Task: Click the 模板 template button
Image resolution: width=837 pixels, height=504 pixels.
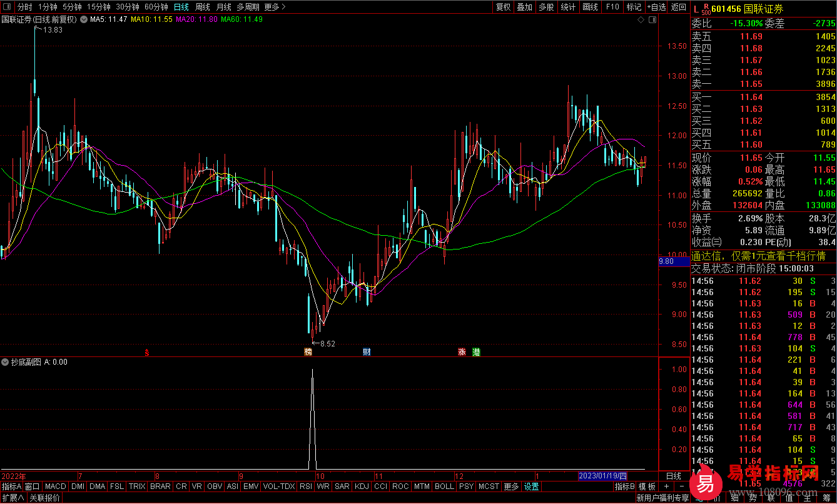Action: point(647,486)
